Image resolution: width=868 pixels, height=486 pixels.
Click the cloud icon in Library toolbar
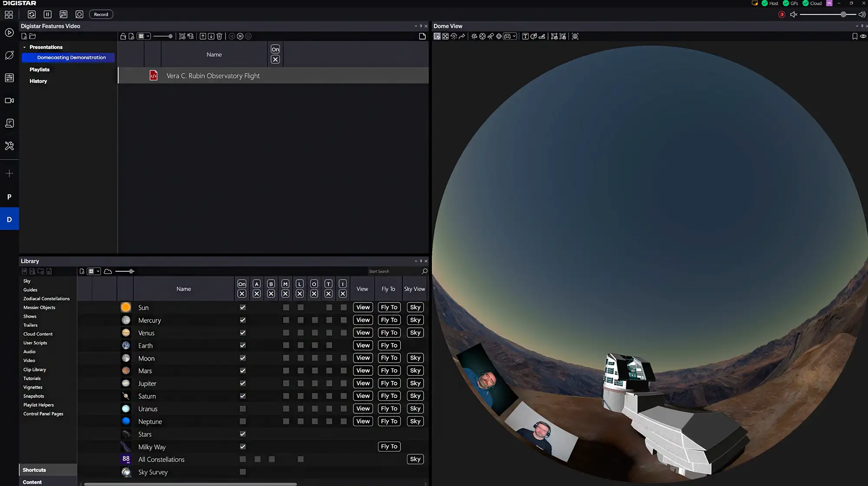pos(108,272)
